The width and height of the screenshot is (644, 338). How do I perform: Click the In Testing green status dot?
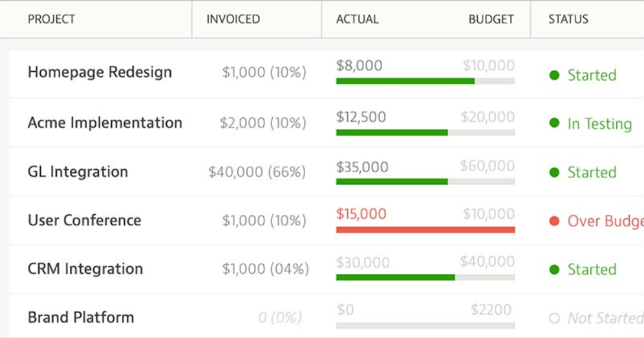click(554, 123)
